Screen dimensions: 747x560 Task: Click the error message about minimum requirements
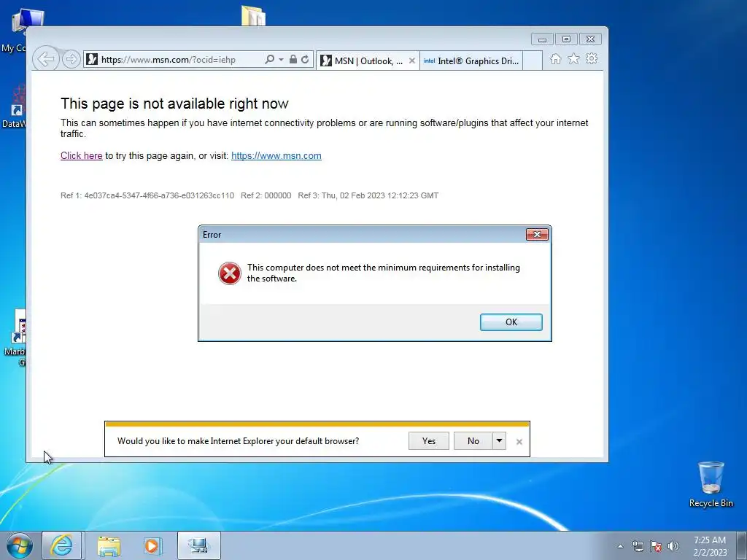tap(384, 273)
